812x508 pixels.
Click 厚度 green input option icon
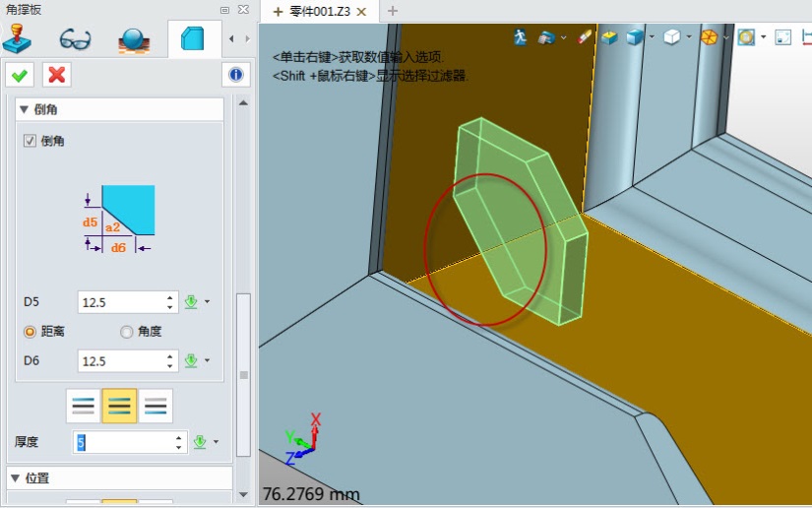[200, 442]
